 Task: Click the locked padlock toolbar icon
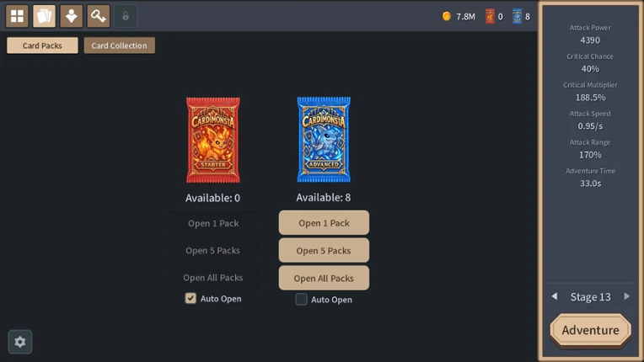(x=126, y=16)
